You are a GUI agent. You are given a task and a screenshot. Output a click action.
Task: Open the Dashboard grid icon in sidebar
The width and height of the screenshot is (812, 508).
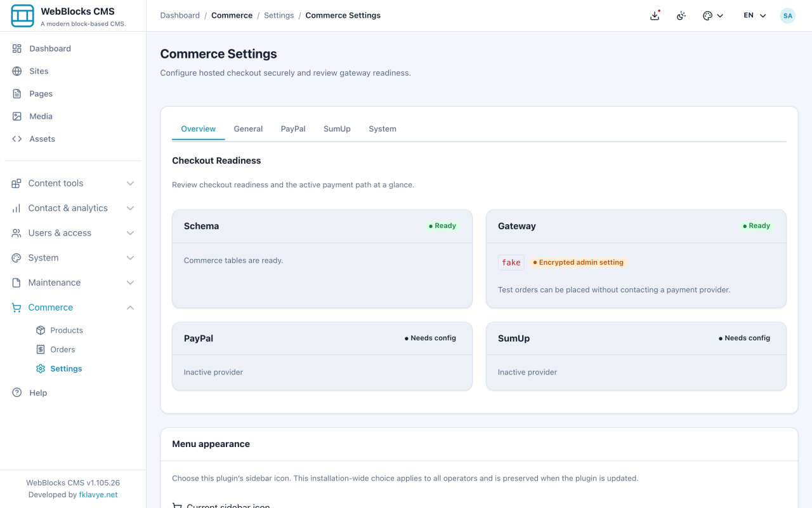17,48
